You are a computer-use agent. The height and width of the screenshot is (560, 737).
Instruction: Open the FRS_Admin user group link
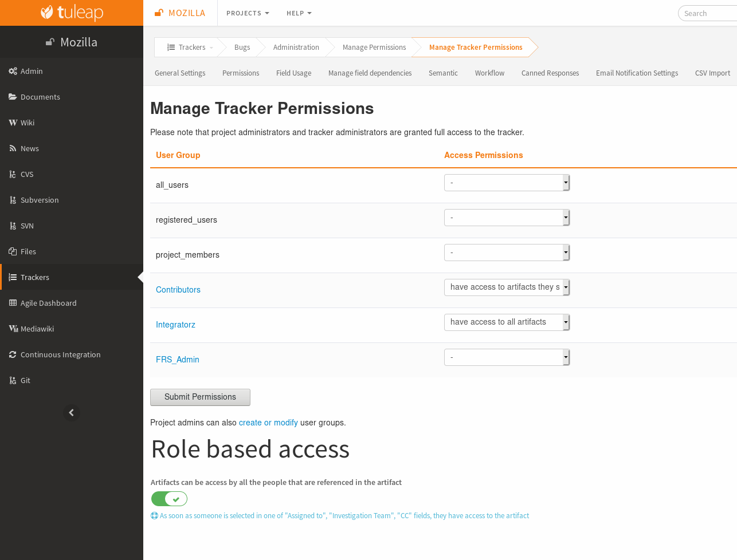(178, 360)
